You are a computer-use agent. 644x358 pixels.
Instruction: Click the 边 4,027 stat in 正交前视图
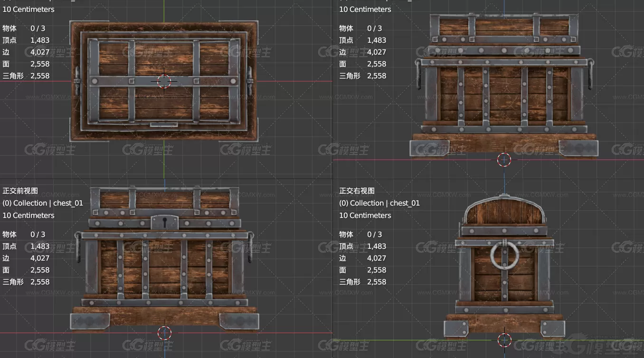[26, 258]
